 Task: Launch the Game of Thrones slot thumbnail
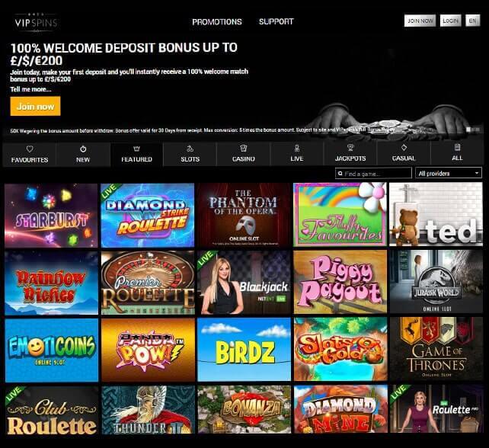click(x=436, y=349)
